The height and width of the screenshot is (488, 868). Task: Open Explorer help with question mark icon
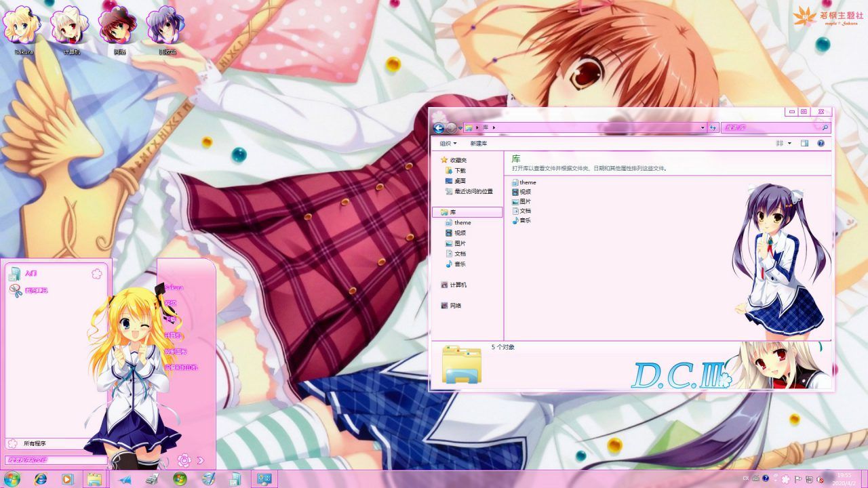tap(821, 143)
